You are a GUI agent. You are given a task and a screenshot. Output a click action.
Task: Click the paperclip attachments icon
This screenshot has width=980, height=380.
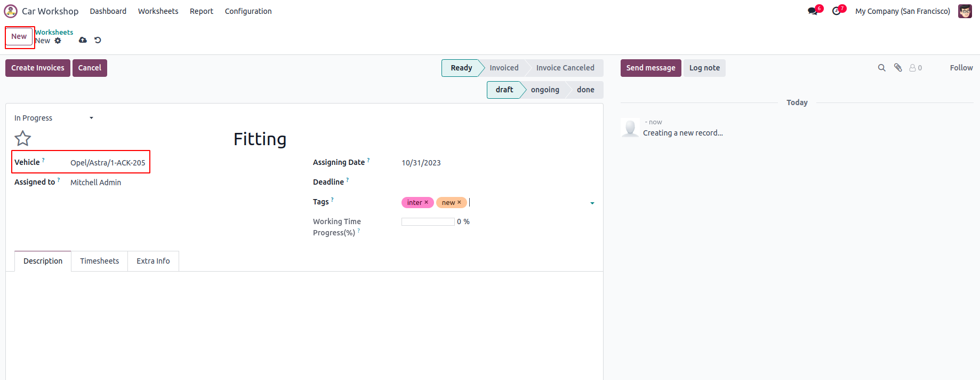(x=898, y=68)
